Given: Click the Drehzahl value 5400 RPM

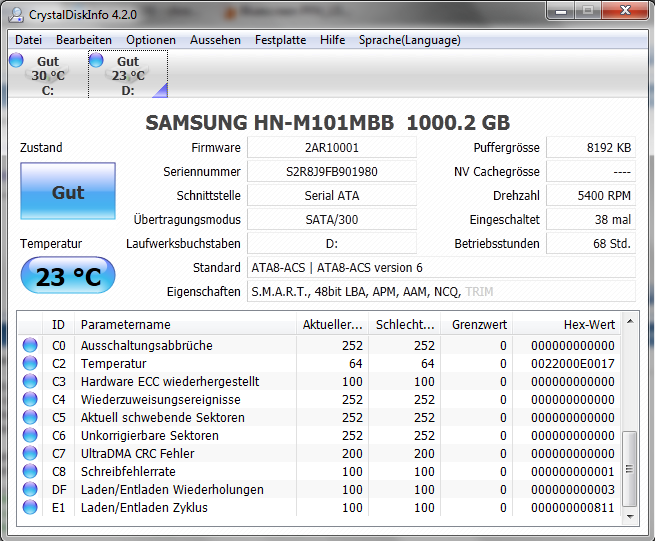Looking at the screenshot, I should [591, 196].
